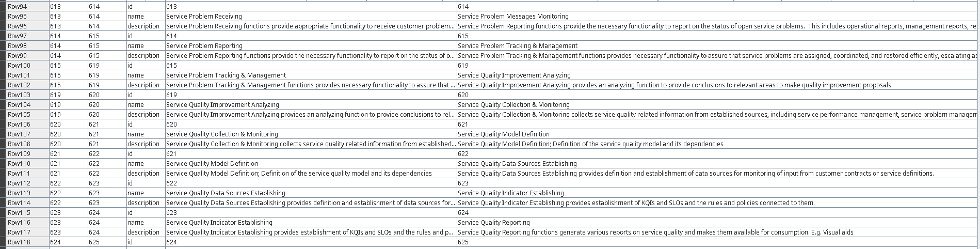Select the Row94 row header
980x249 pixels.
[24, 7]
